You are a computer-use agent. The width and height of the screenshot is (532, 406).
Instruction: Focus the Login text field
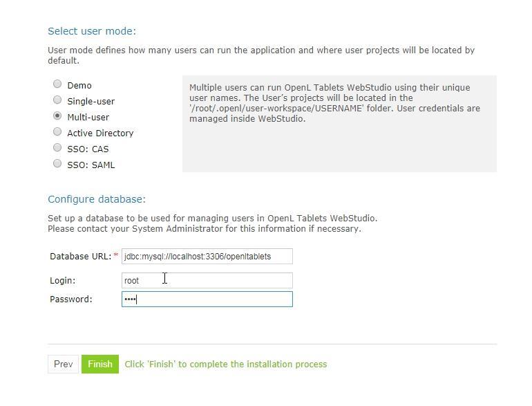click(x=207, y=281)
